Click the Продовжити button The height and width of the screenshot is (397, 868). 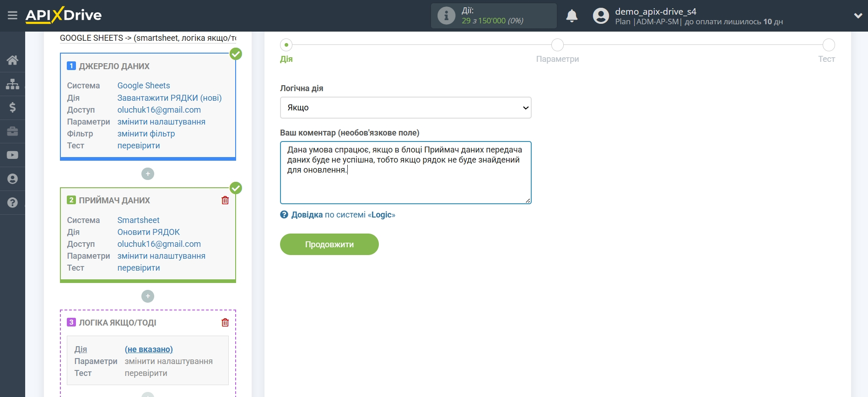click(x=329, y=244)
